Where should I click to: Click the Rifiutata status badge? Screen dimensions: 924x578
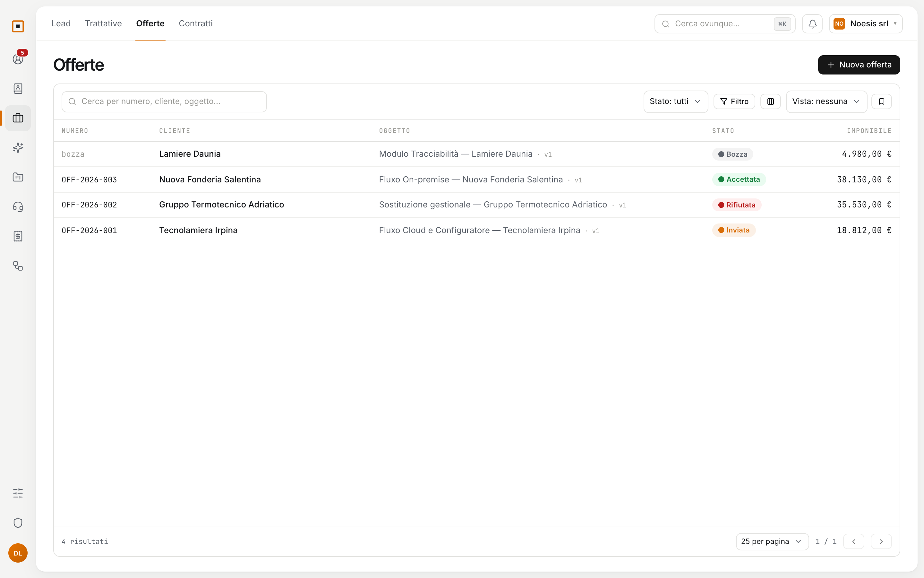737,205
